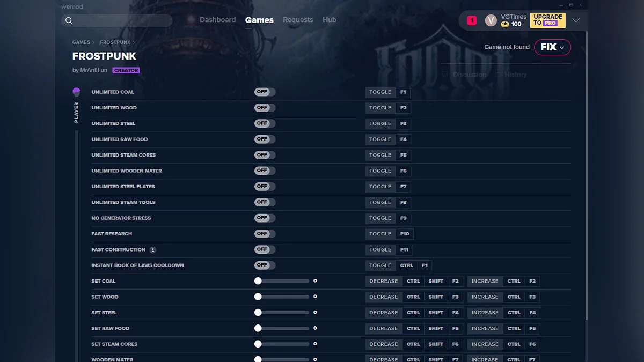
Task: Open info tooltip next to Fast Construction
Action: 152,249
